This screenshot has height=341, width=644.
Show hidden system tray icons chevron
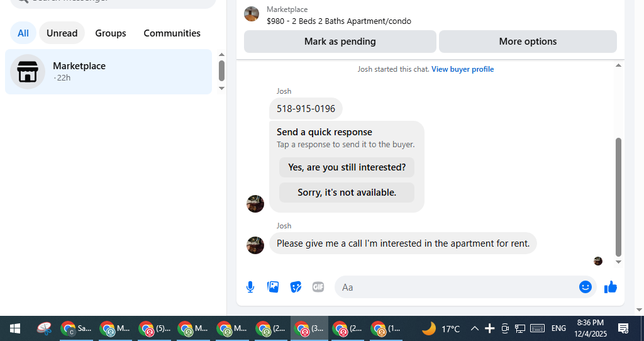[474, 328]
